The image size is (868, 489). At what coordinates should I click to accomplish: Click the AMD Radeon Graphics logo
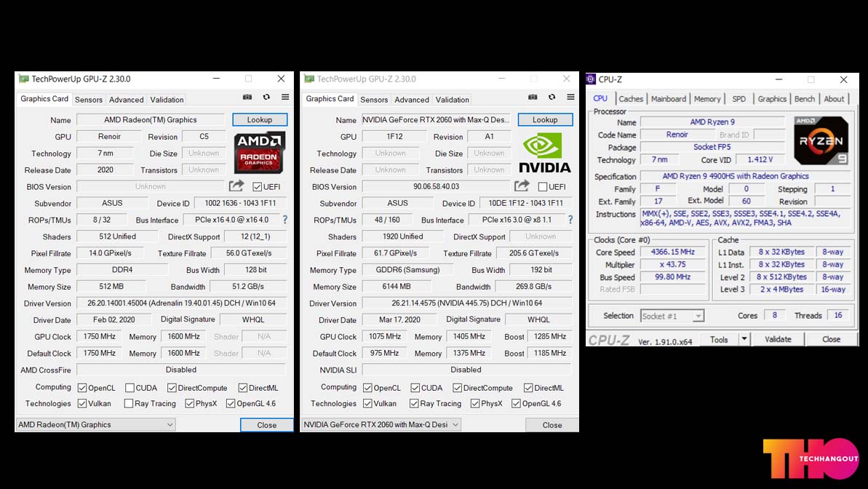[259, 152]
